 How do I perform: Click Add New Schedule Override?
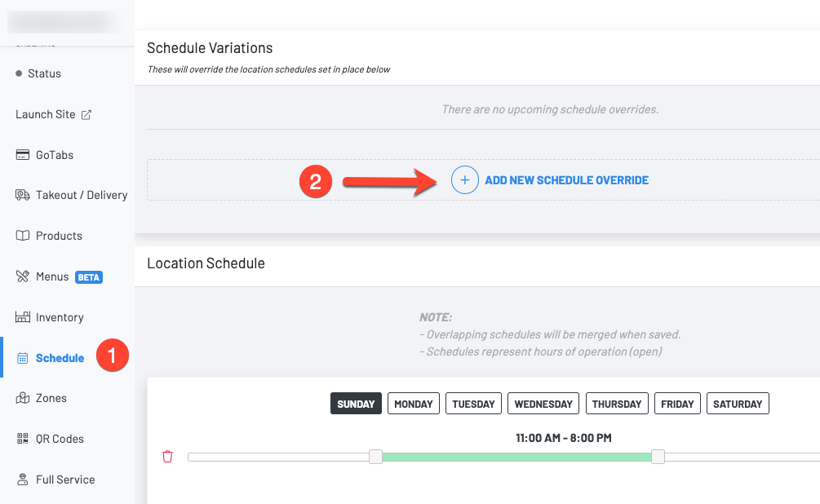(x=566, y=180)
